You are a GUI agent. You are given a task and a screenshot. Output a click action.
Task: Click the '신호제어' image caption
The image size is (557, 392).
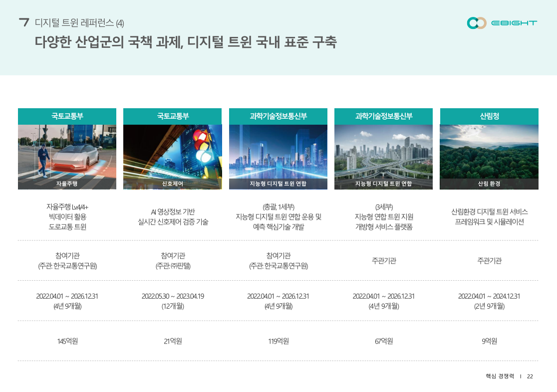pos(173,184)
